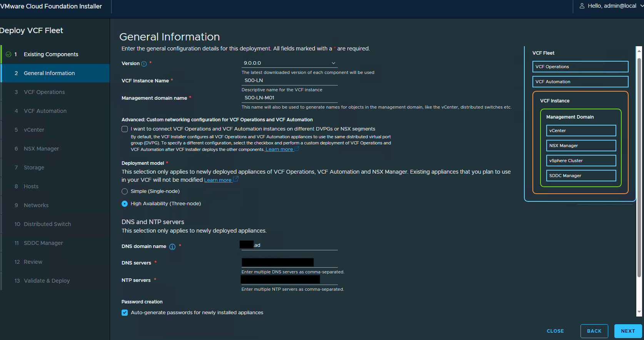
Task: Open step 6 NSX Manager
Action: (x=55, y=149)
